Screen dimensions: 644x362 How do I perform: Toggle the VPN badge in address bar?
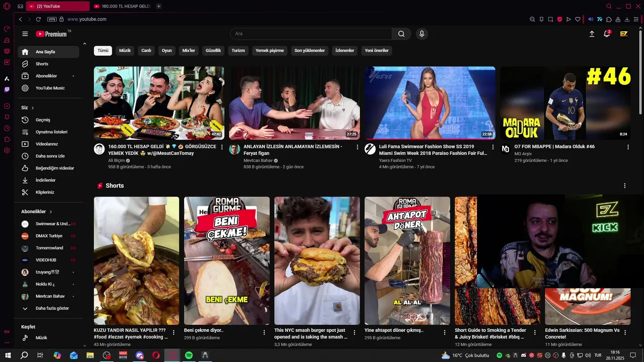52,19
